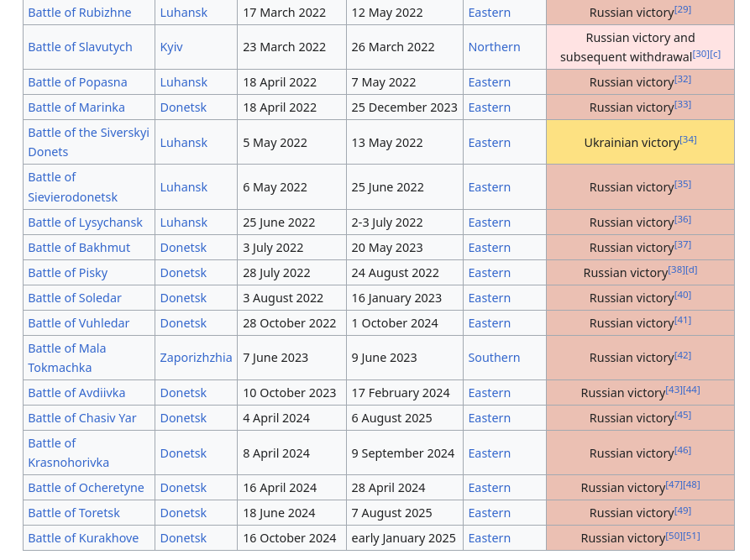The width and height of the screenshot is (750, 560).
Task: Click Eastern in the Rubizhne row
Action: pos(490,13)
